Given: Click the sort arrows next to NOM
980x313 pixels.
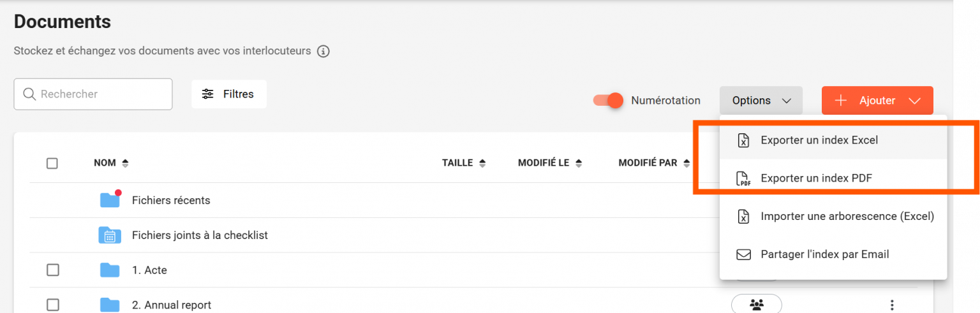Looking at the screenshot, I should (x=125, y=163).
